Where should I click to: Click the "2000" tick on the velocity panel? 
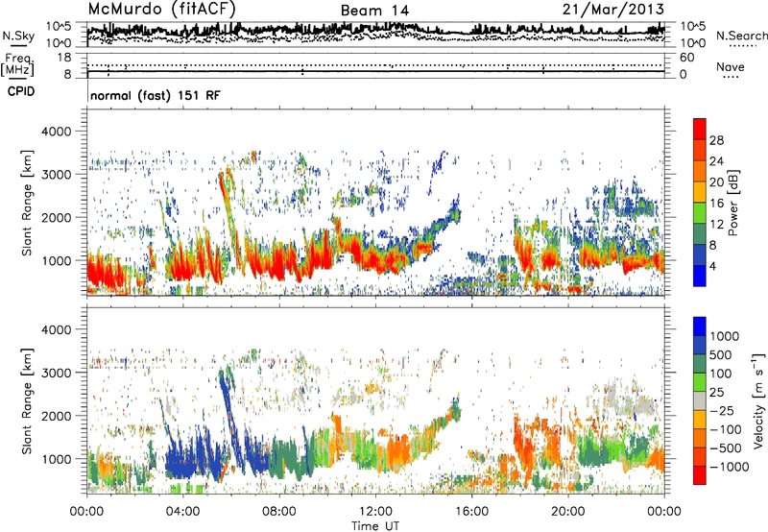(57, 416)
